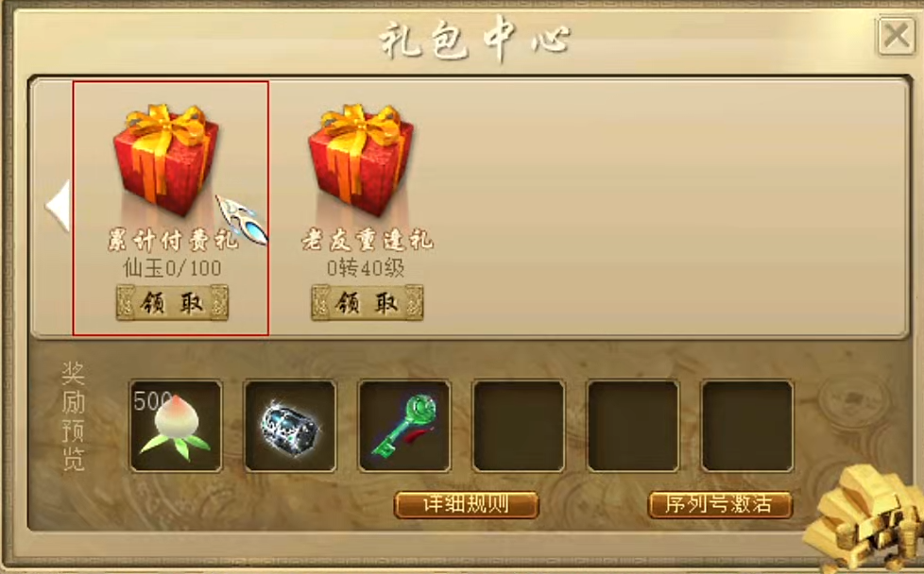Screen dimensions: 924x574
Task: Claim the 累计付费礼 gift with 领取
Action: tap(172, 303)
